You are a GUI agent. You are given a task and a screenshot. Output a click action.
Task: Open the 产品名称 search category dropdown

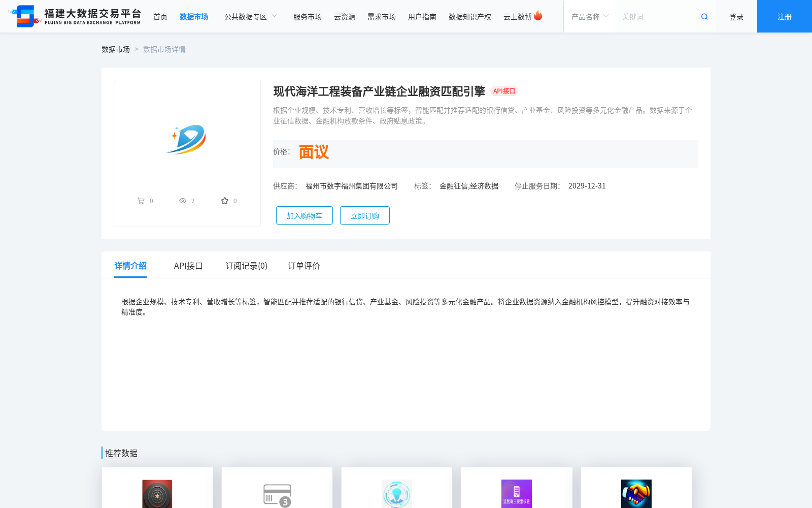point(589,16)
